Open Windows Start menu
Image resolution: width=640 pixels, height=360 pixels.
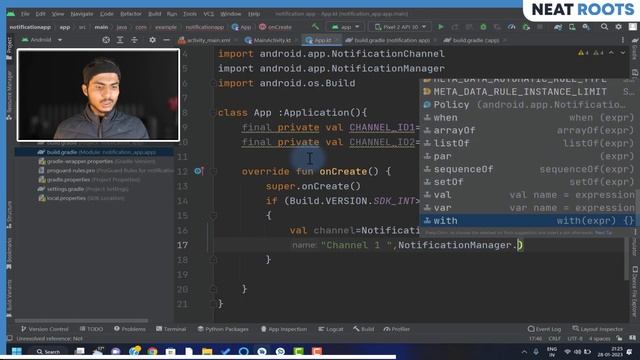point(17,351)
